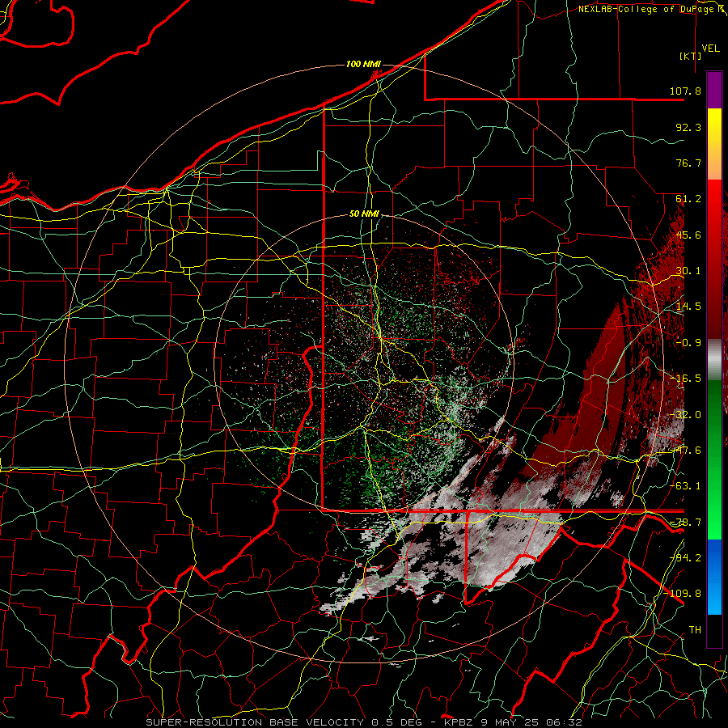Click the 45.6 velocity scale value
This screenshot has width=728, height=728.
click(688, 235)
